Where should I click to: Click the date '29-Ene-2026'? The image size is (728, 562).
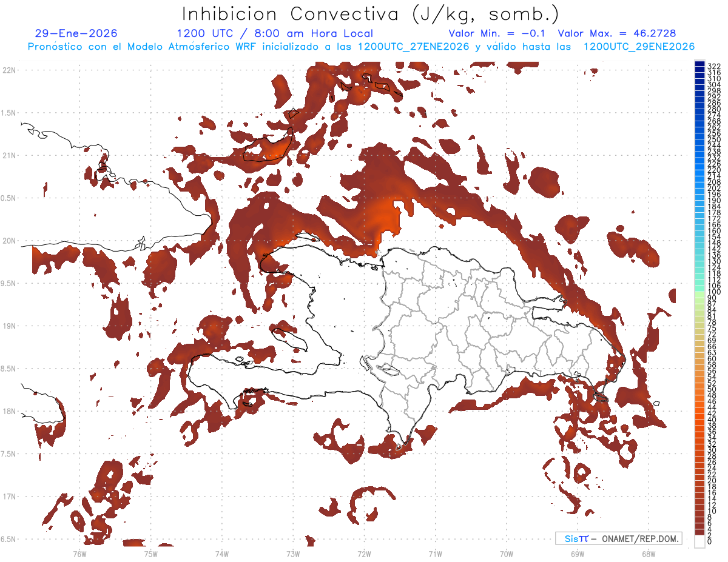(x=76, y=33)
